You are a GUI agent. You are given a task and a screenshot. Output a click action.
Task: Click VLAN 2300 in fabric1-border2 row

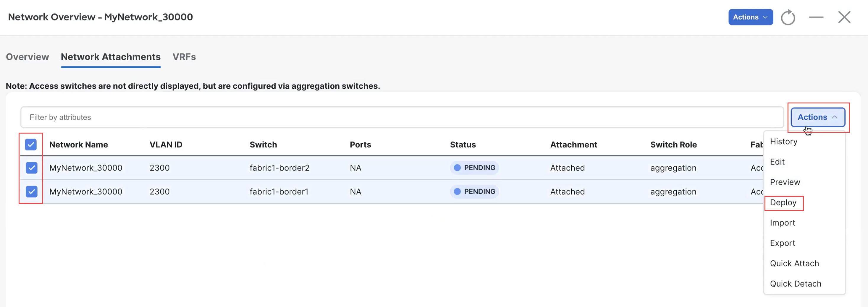(159, 168)
